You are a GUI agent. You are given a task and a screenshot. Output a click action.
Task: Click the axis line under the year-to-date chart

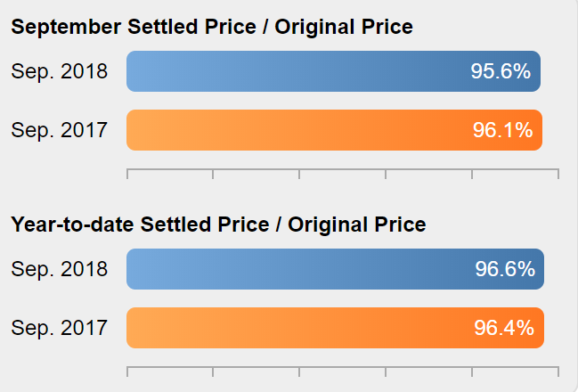pos(343,367)
